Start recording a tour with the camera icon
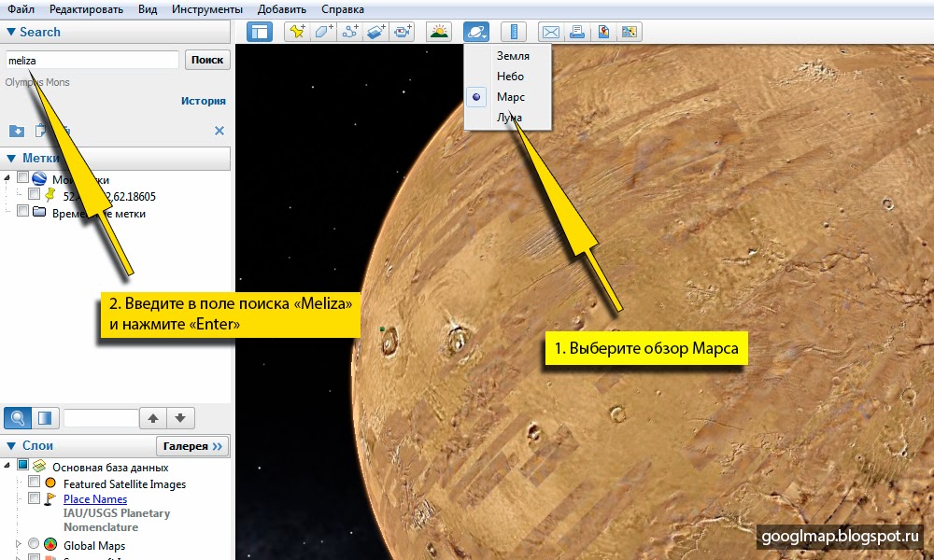 403,32
